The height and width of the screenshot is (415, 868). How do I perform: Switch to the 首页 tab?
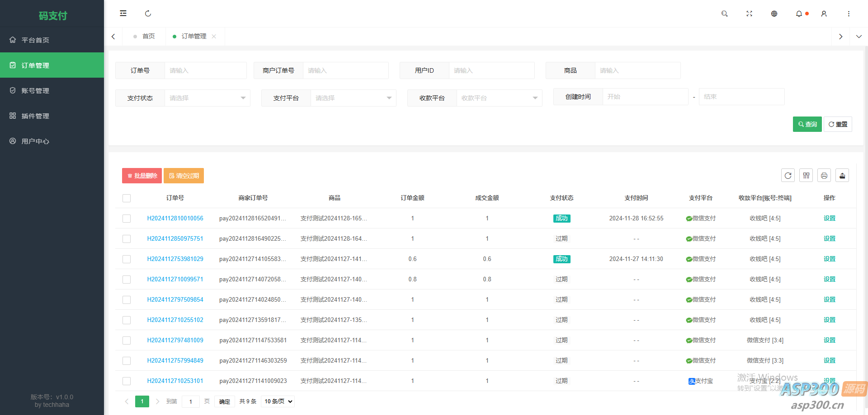pos(149,36)
